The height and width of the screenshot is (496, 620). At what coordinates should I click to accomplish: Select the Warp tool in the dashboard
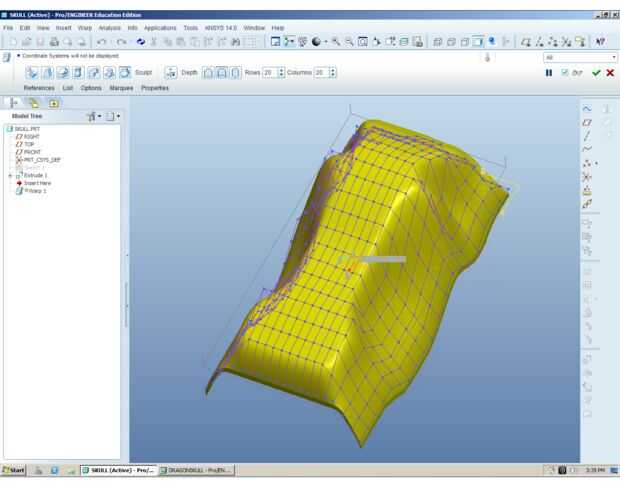coord(47,72)
